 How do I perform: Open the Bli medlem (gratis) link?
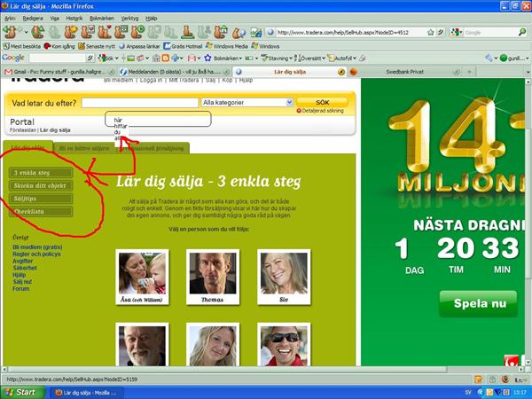tap(37, 247)
